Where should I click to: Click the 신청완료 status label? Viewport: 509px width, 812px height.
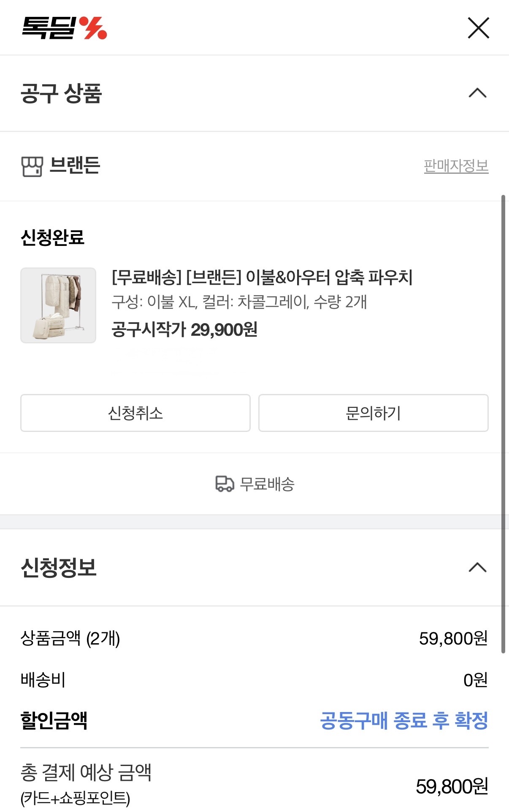(x=52, y=237)
